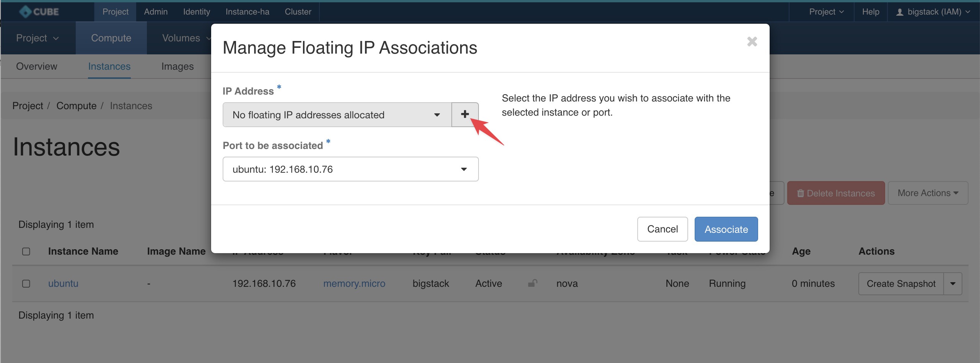Select all instances with the header checkbox
Image resolution: width=980 pixels, height=363 pixels.
[x=26, y=252]
